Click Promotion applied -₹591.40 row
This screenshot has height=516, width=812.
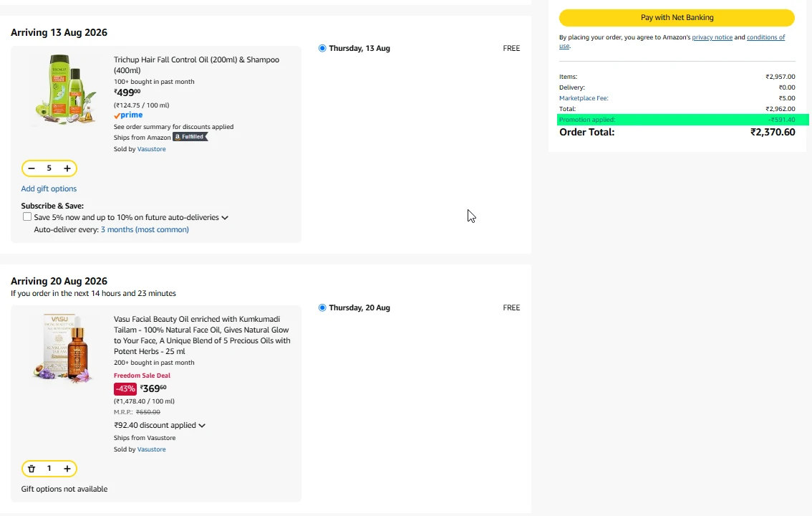[682, 120]
